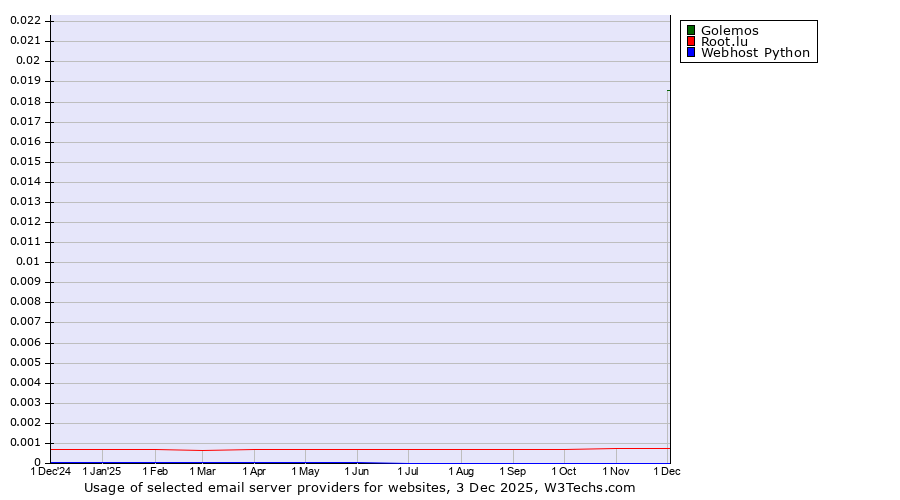Select the Root.lu legend label
The height and width of the screenshot is (500, 900).
(724, 42)
